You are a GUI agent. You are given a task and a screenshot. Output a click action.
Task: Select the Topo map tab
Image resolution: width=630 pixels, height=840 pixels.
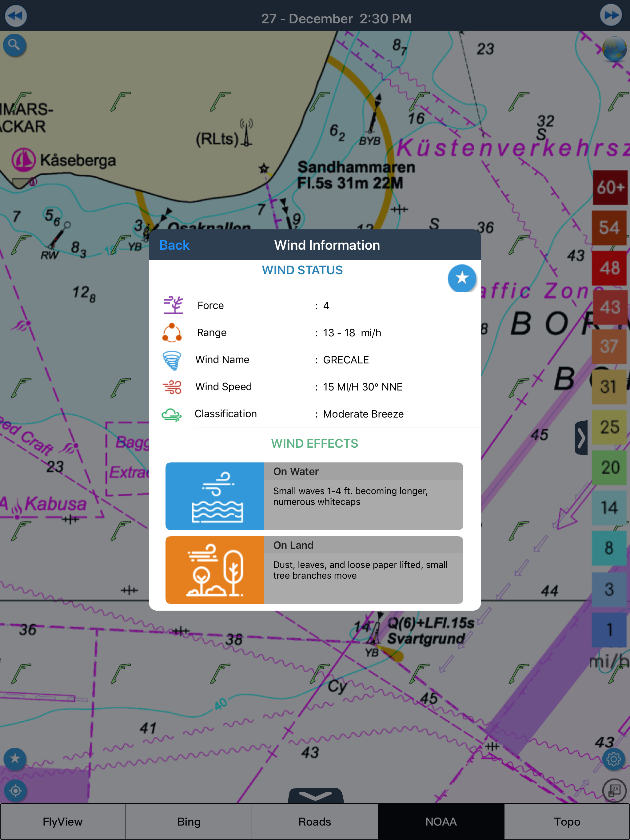567,821
